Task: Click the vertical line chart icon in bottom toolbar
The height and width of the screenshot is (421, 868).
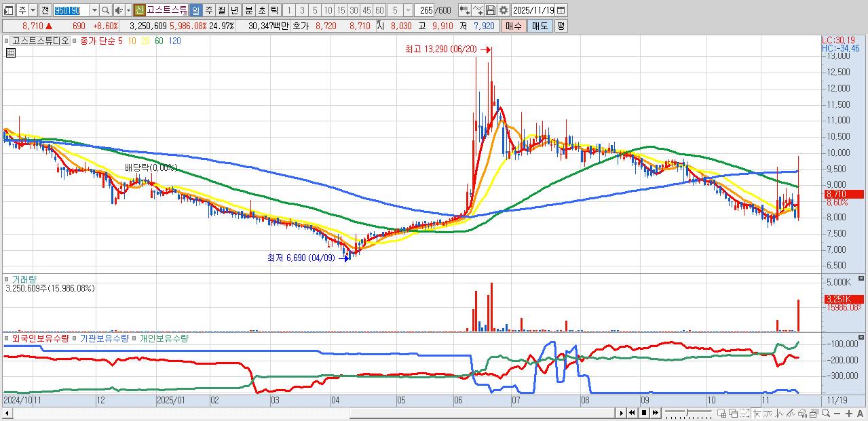Action: point(779,414)
